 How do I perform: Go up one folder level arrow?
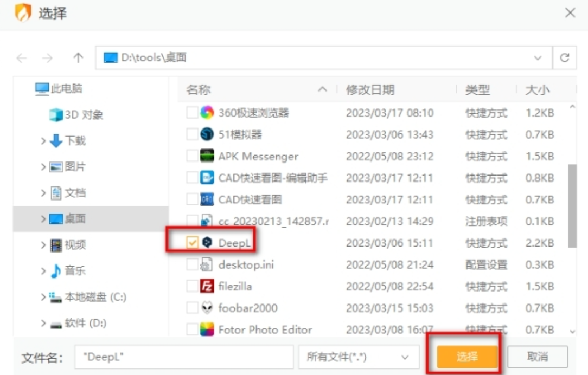(78, 58)
